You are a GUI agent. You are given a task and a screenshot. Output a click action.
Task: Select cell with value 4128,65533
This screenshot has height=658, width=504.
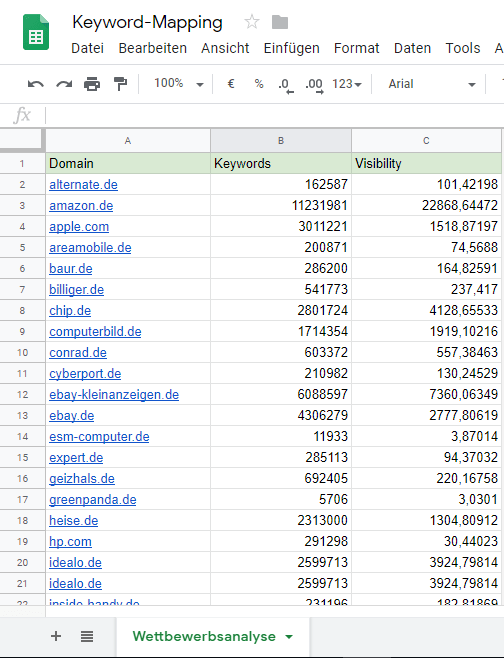426,311
